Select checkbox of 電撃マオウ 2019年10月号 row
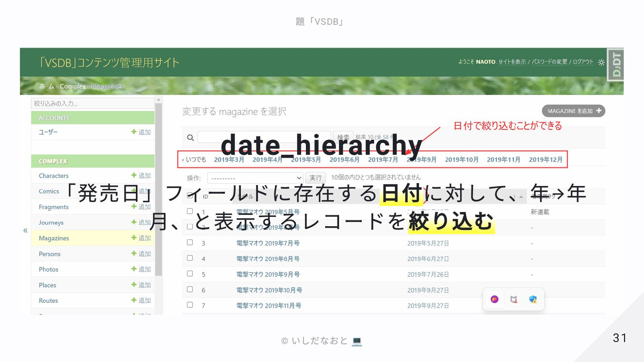This screenshot has width=644, height=362. coord(190,289)
